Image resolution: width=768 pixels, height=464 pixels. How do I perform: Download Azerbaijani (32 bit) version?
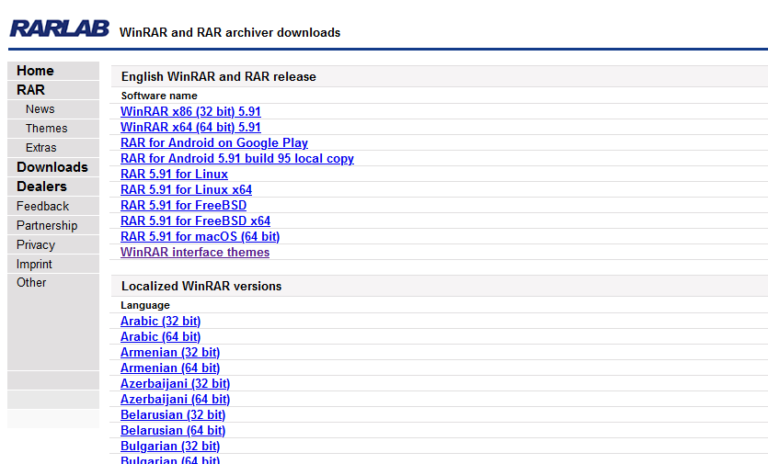[175, 384]
